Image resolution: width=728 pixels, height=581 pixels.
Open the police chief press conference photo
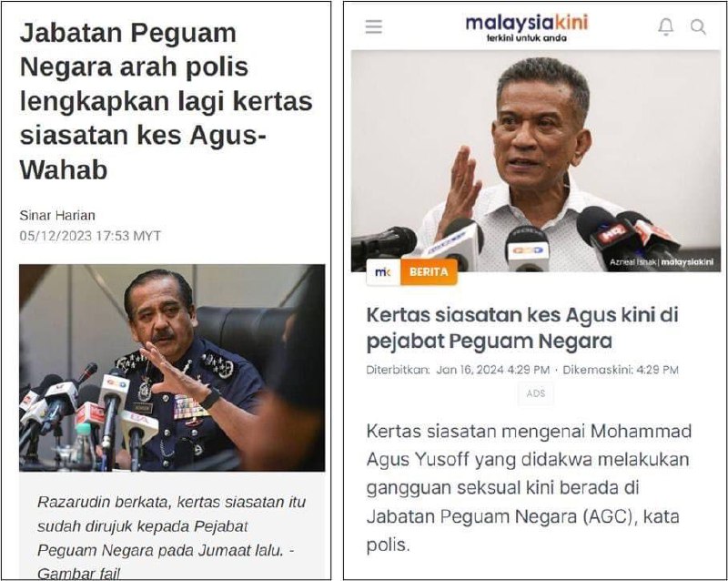[172, 368]
